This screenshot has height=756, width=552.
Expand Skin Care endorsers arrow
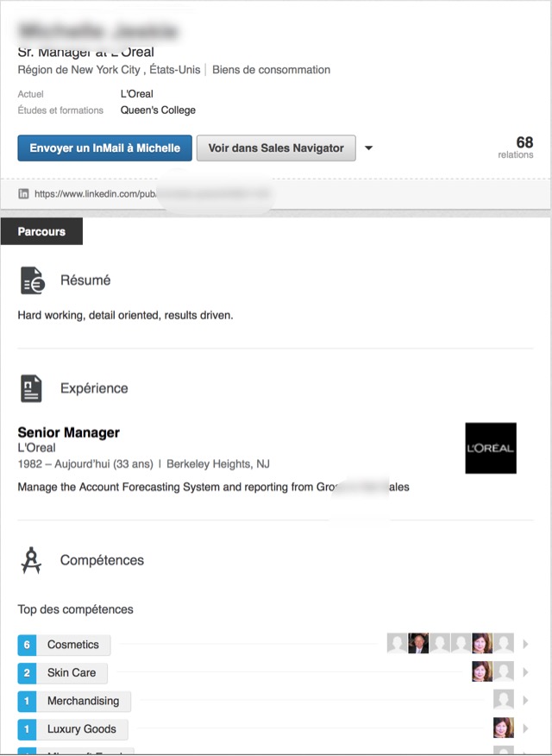coord(525,671)
